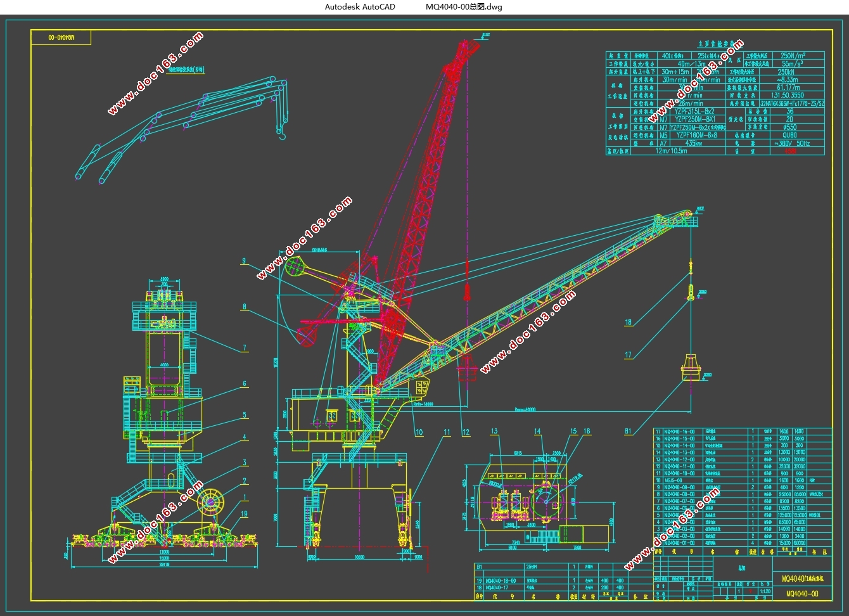Click the '250N/m²' wind pressure value
849x616 pixels.
[793, 56]
